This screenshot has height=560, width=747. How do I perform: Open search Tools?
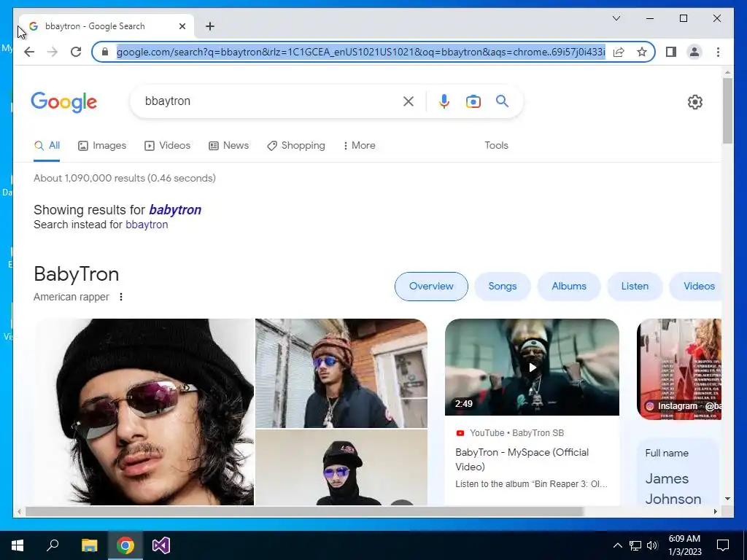coord(496,146)
